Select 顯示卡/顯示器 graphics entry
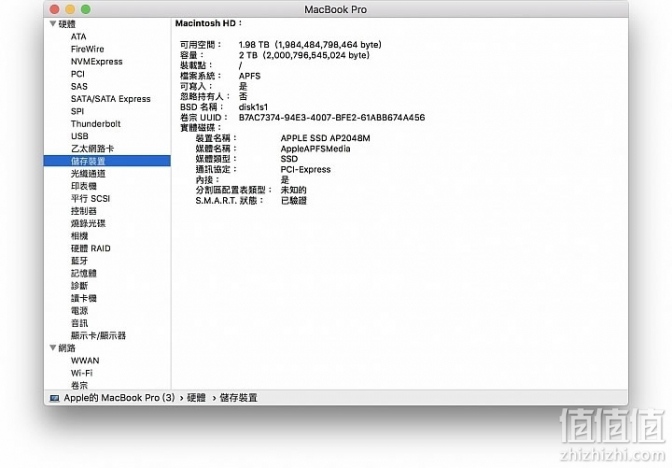 [x=98, y=335]
